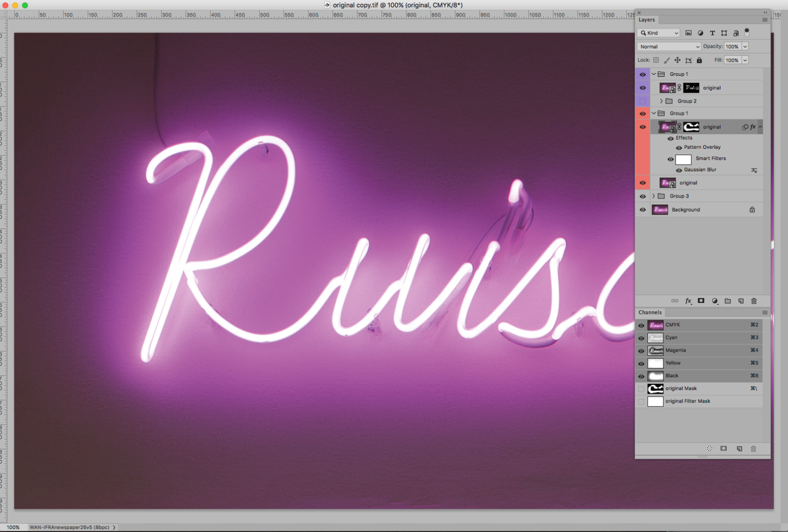Click zoom percentage field in status bar
The height and width of the screenshot is (532, 788).
point(13,527)
